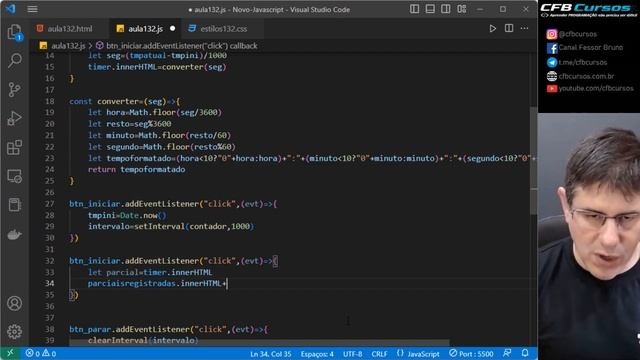Click the tmpini=Date.now() line
This screenshot has width=640, height=360.
pos(127,215)
